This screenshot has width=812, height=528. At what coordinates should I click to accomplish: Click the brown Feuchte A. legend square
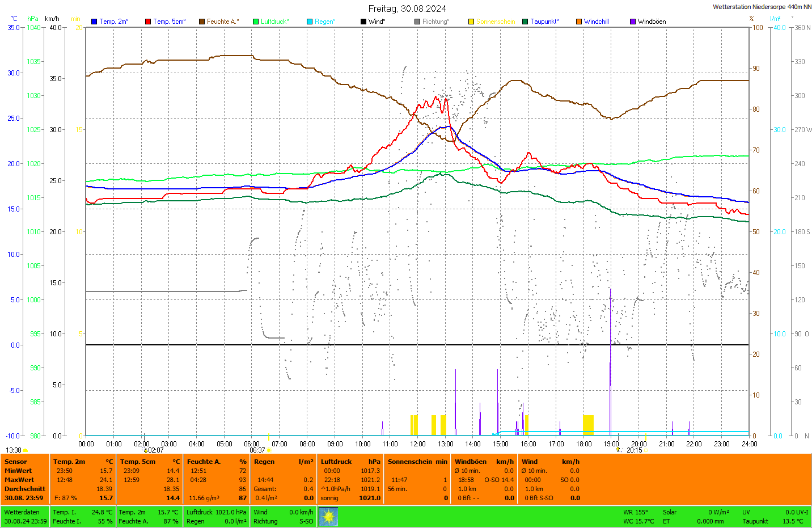(x=202, y=22)
